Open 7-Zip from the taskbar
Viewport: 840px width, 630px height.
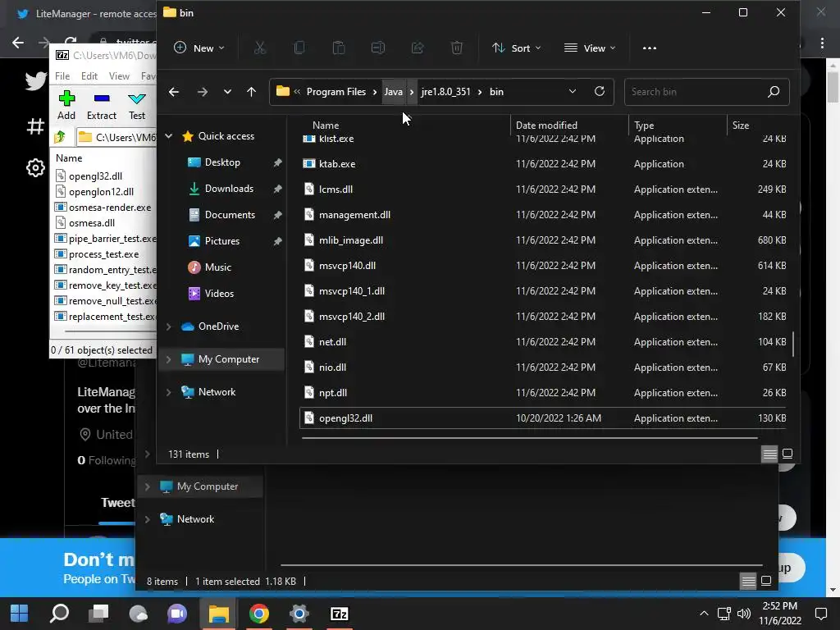(x=339, y=614)
